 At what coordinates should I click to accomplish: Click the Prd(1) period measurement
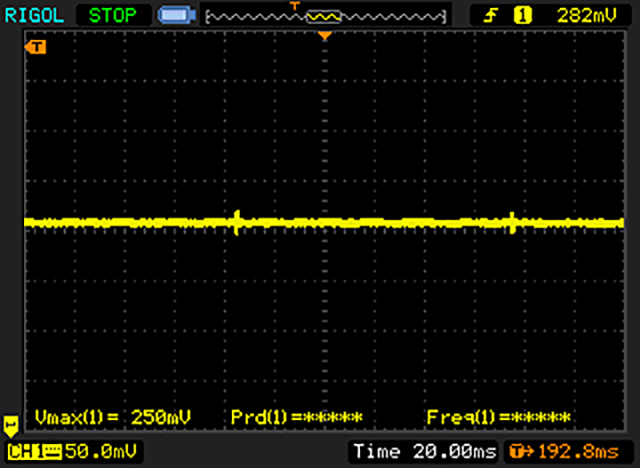[297, 417]
